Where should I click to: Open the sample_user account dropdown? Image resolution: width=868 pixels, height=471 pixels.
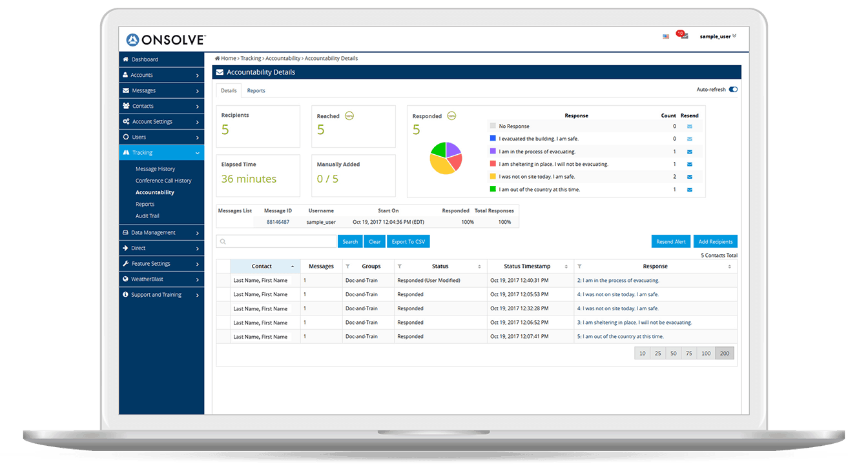click(718, 37)
